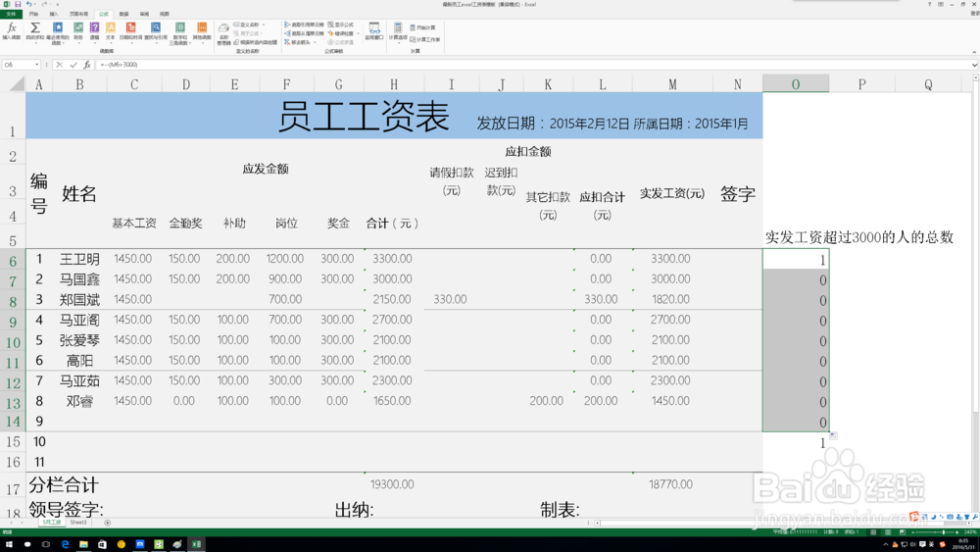Zoom out with the minus button
Screen dimensions: 980x552
tap(913, 532)
